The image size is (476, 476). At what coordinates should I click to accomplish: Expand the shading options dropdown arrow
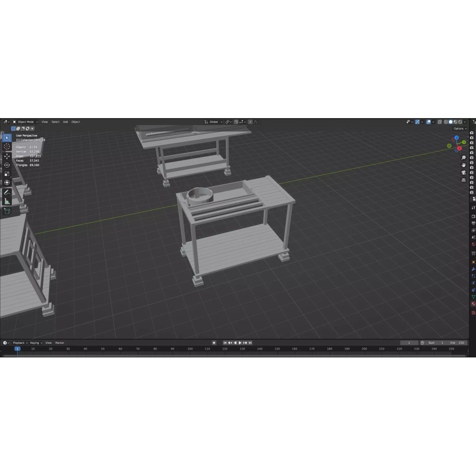click(x=465, y=122)
